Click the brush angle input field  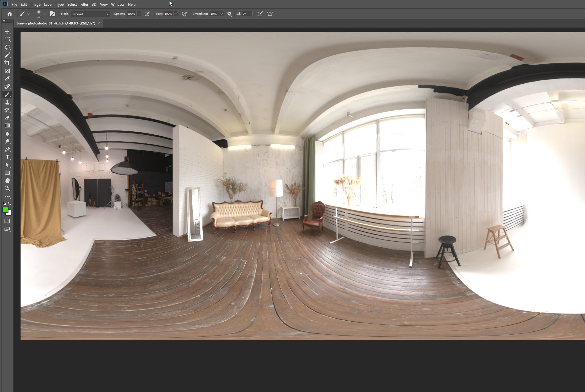pyautogui.click(x=247, y=14)
